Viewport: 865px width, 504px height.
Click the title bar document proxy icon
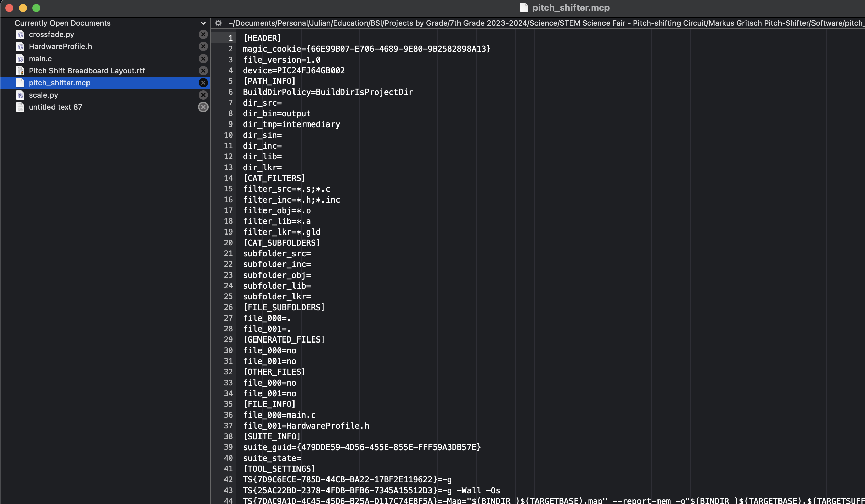[524, 7]
